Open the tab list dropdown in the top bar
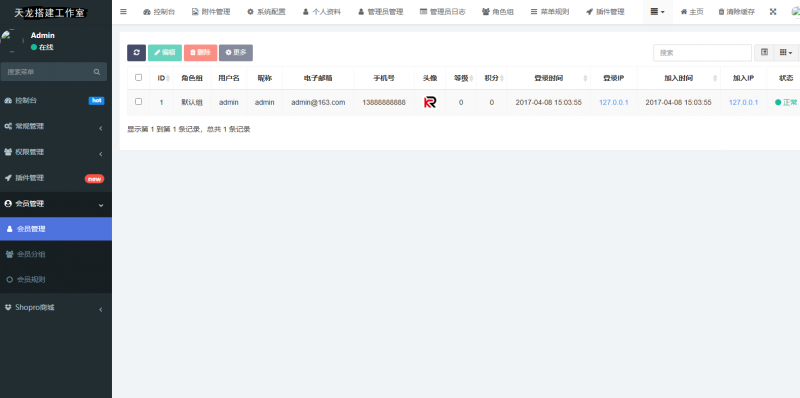 coord(657,12)
